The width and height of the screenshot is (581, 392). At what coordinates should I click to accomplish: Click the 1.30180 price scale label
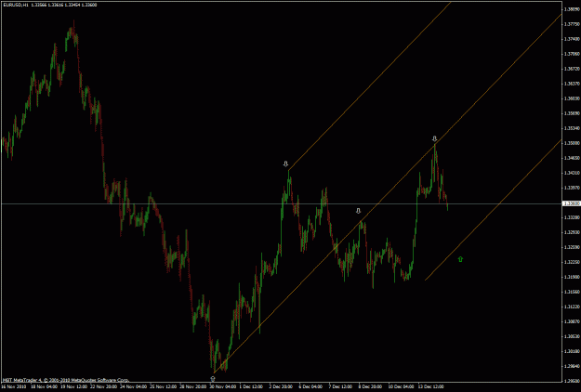pyautogui.click(x=572, y=351)
